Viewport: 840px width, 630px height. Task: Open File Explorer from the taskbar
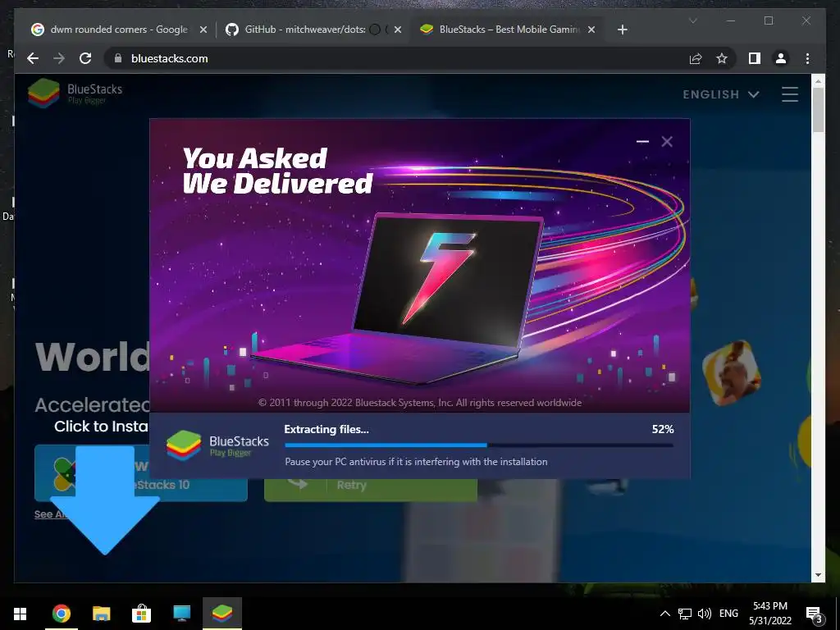click(101, 614)
